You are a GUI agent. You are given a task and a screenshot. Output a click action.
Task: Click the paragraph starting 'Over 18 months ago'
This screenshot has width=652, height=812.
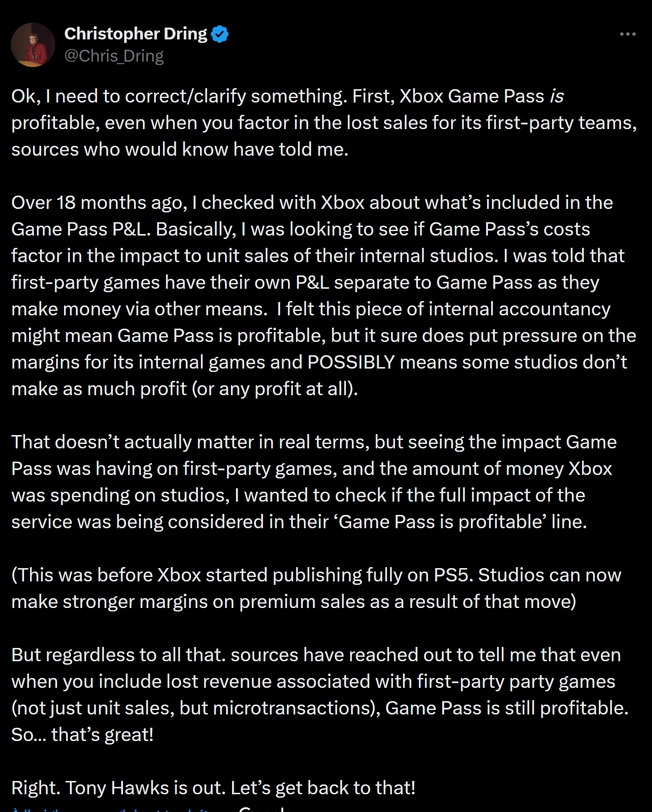click(324, 296)
